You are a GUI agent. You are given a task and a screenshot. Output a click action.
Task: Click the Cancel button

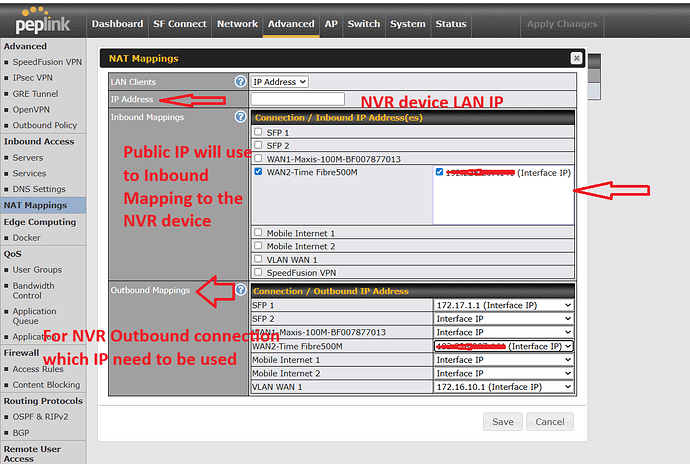[549, 421]
